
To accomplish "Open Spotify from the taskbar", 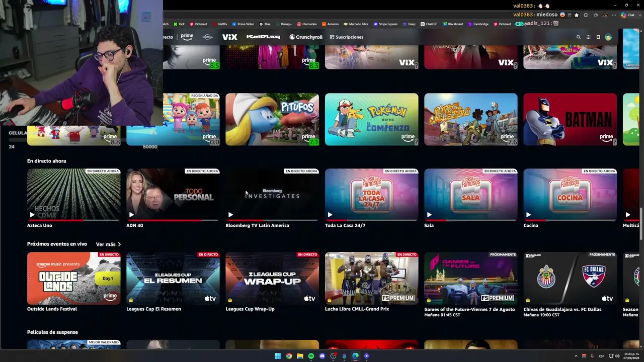I will point(311,356).
